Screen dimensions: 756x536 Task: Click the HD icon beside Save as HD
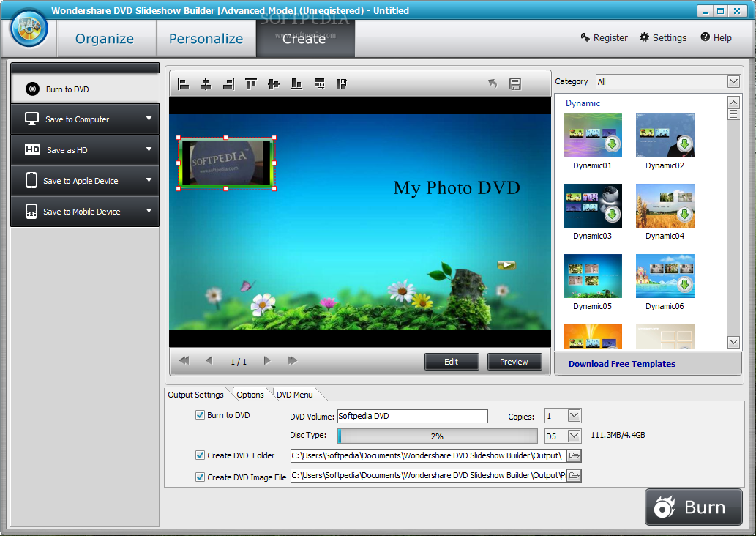pyautogui.click(x=32, y=149)
